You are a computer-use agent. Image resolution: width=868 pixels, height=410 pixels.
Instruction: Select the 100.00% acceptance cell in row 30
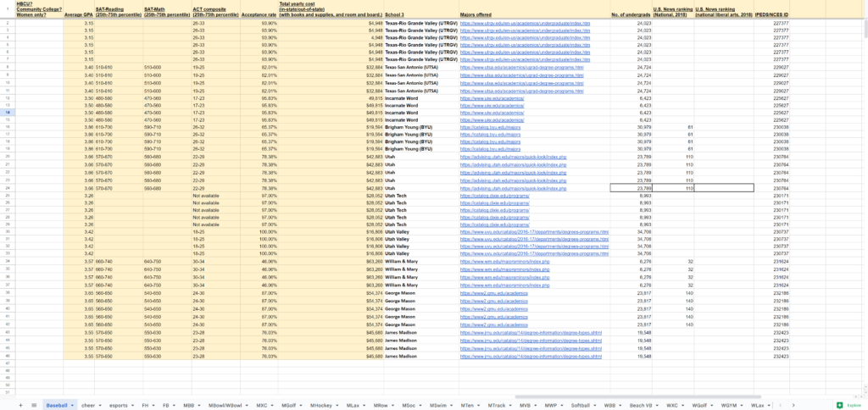[x=259, y=232]
